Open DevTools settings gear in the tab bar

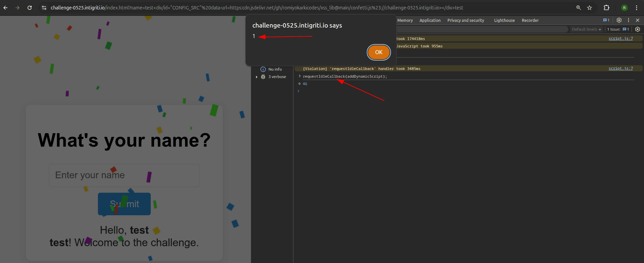coord(619,20)
